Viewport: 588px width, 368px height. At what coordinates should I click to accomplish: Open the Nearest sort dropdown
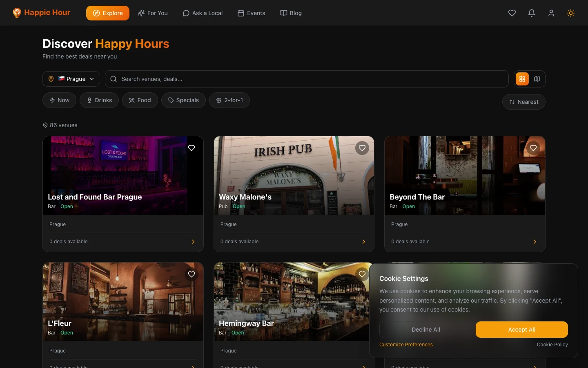click(x=523, y=102)
